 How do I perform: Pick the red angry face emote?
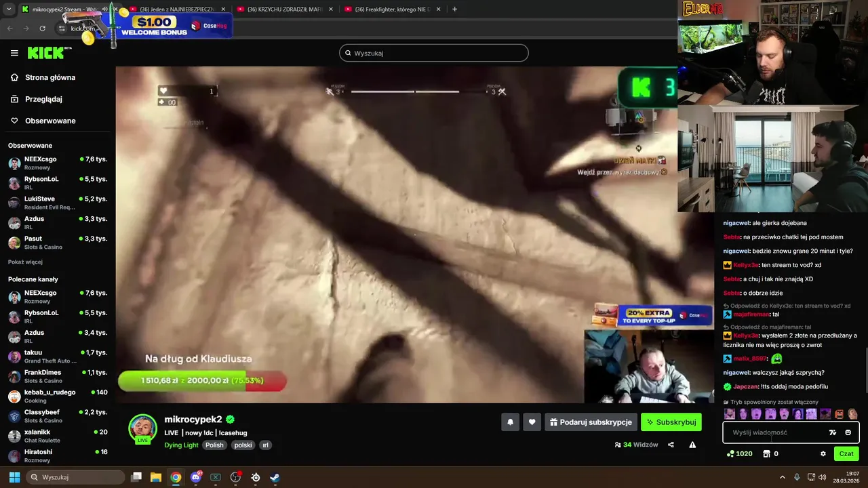839,414
